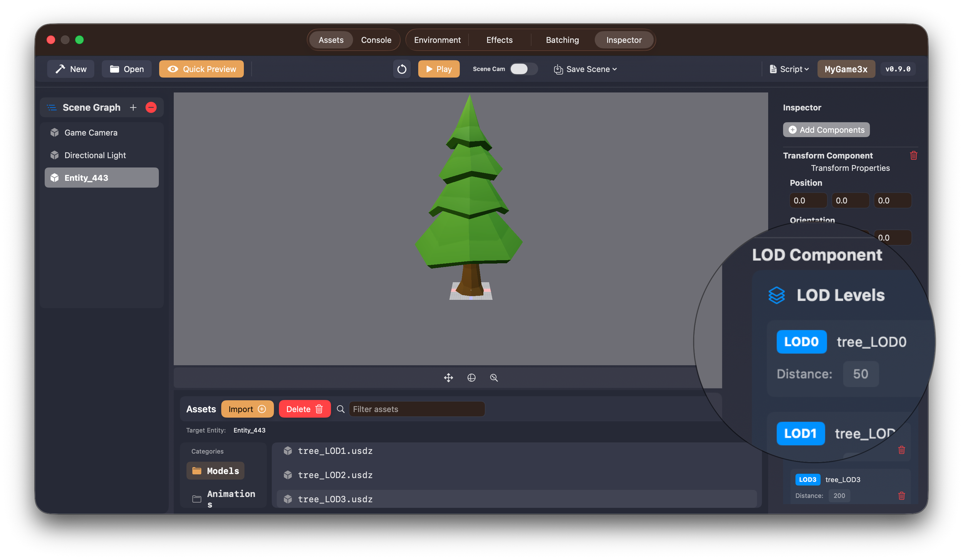This screenshot has width=963, height=560.
Task: Select the zoom viewport magnifier icon
Action: tap(494, 378)
